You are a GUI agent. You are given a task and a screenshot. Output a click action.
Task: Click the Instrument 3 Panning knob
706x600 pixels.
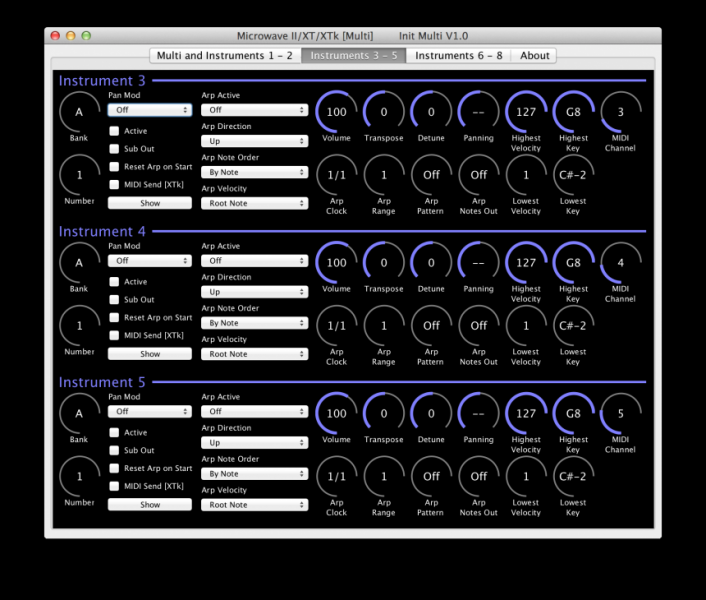pos(479,111)
